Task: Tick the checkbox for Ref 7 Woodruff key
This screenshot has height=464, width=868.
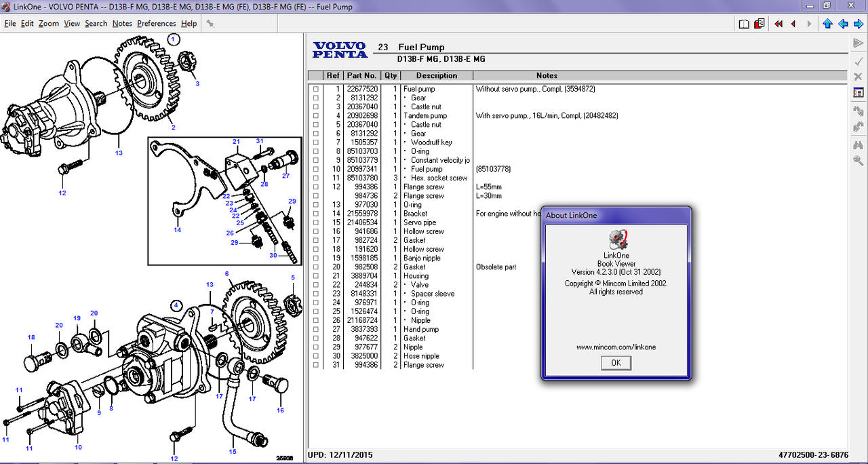Action: tap(315, 142)
